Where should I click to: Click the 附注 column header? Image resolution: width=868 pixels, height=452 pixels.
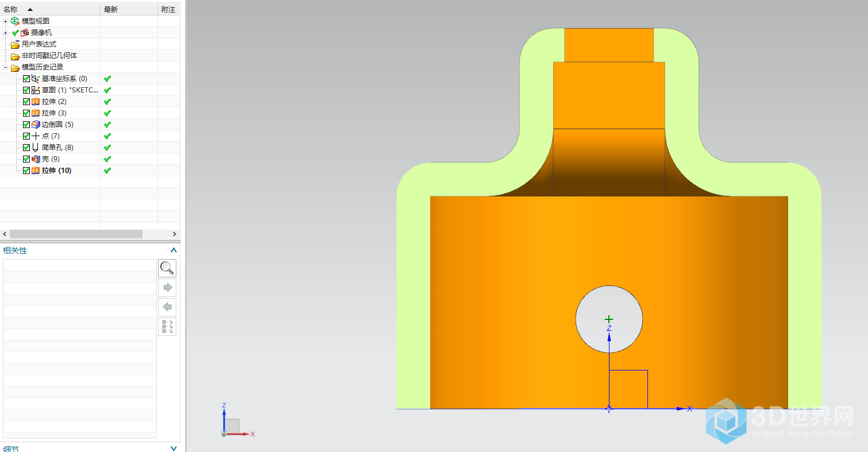coord(169,10)
